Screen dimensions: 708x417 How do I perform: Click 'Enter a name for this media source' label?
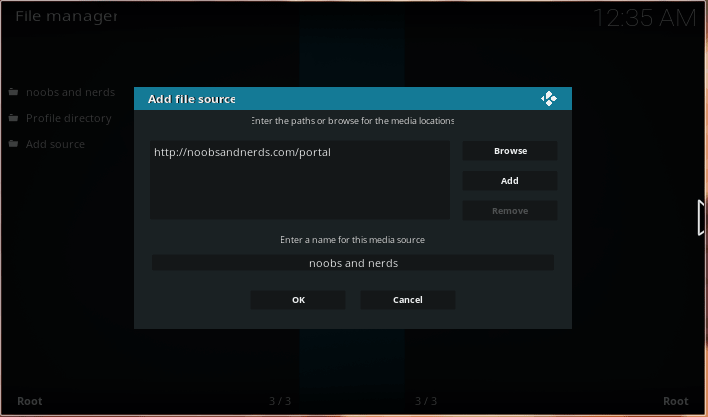(352, 240)
